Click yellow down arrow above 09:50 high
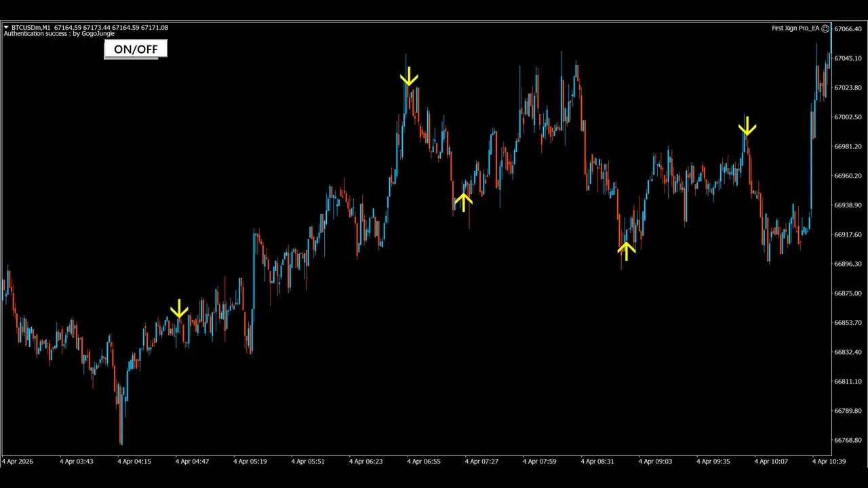The width and height of the screenshot is (868, 488). point(747,126)
